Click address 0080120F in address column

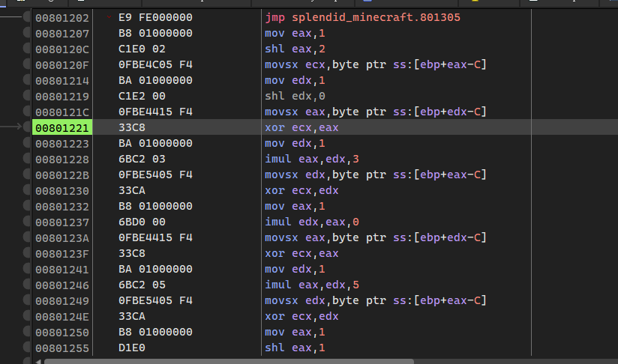[62, 65]
